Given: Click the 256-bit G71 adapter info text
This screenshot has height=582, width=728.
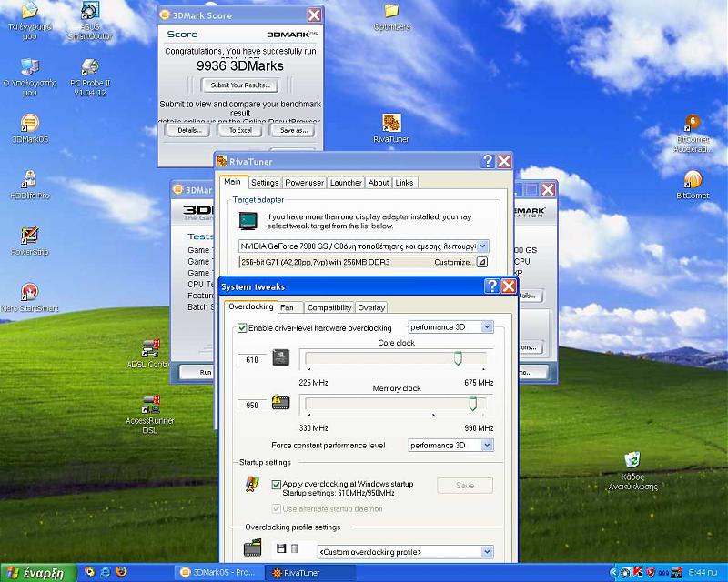Looking at the screenshot, I should point(316,262).
